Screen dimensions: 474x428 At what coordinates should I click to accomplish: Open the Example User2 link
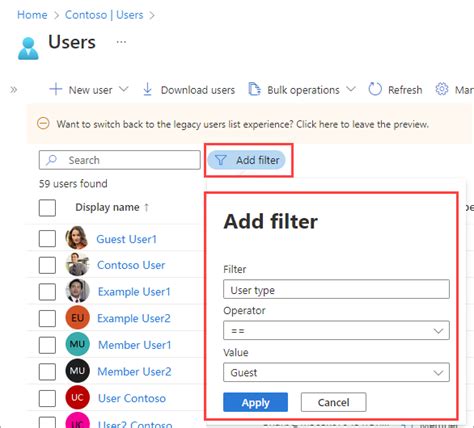(x=134, y=318)
